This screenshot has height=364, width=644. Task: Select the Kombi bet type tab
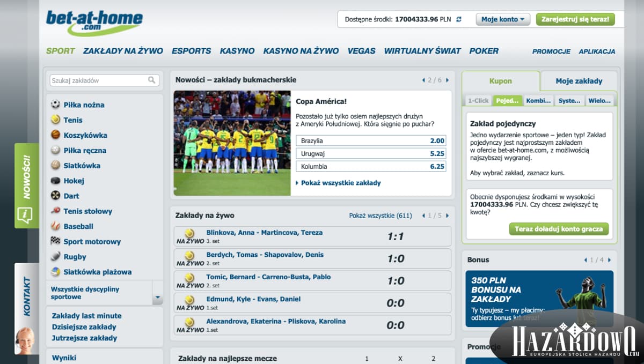pos(539,100)
